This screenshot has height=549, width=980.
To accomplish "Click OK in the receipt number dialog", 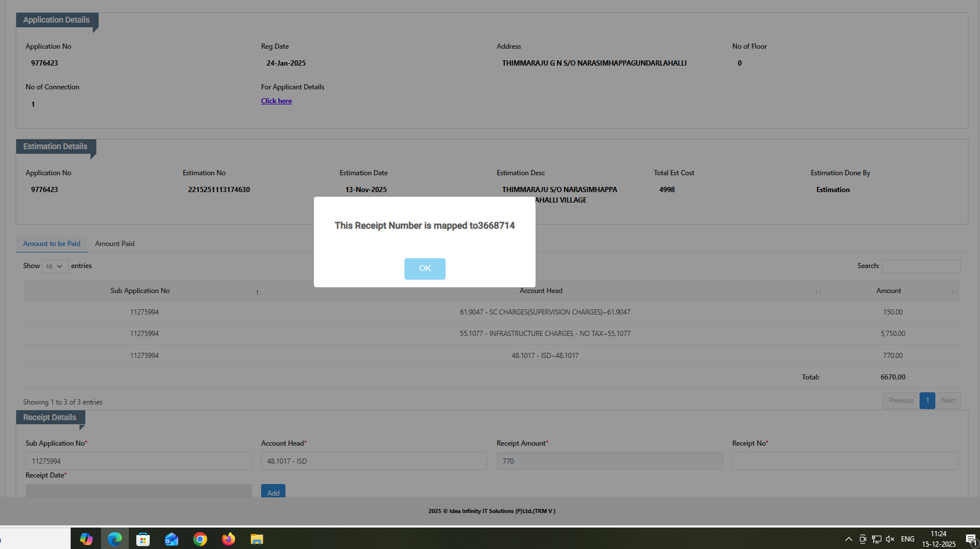I will tap(425, 269).
